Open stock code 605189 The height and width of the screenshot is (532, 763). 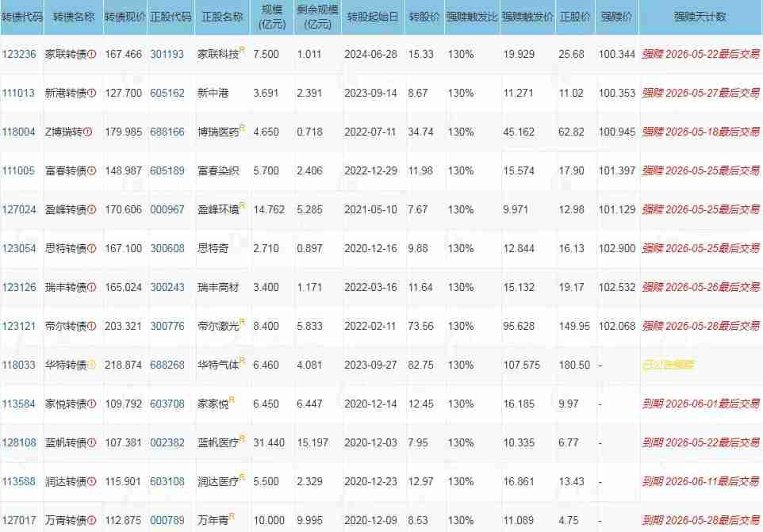click(167, 170)
